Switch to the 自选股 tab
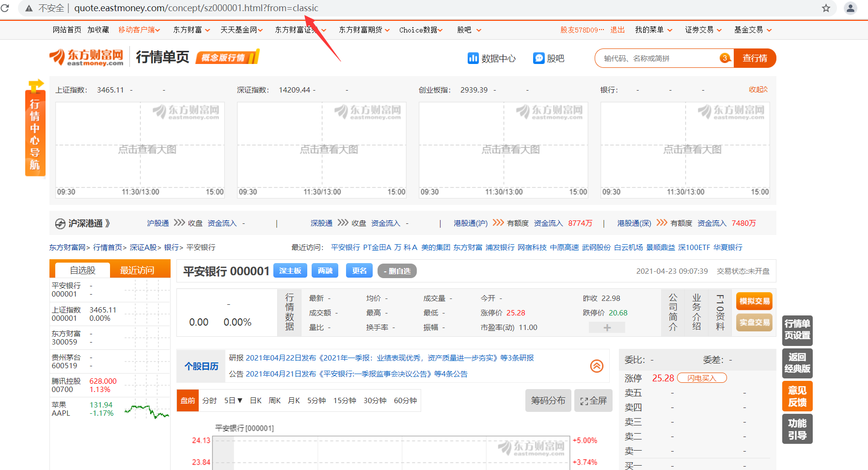This screenshot has width=868, height=470. coord(83,270)
